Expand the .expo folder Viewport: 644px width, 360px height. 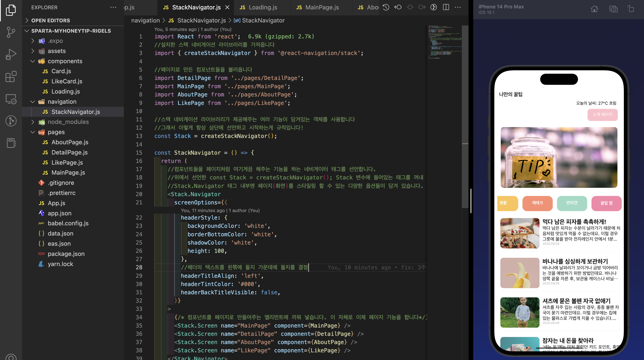(32, 41)
